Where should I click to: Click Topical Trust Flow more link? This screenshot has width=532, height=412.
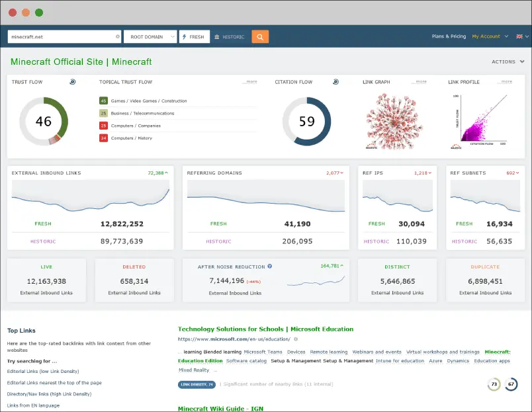pos(250,82)
